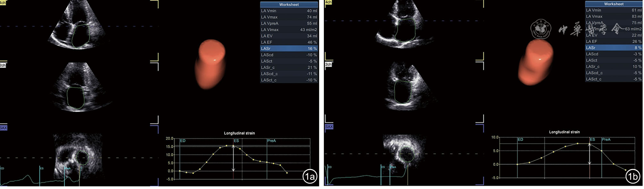
Task: Click the orange 3D atrium model in 1b
Action: (536, 62)
